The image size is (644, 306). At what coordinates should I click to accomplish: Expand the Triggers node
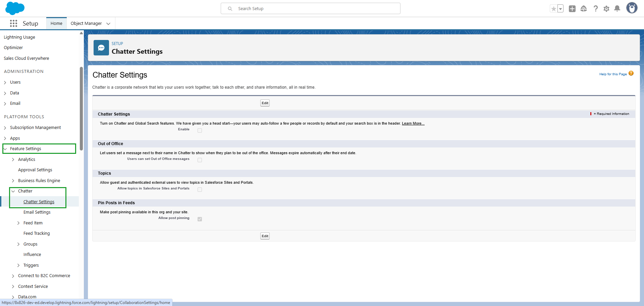(x=18, y=265)
